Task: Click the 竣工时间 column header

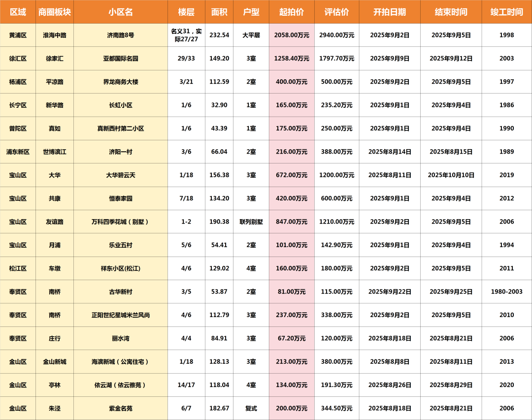Action: pos(506,12)
